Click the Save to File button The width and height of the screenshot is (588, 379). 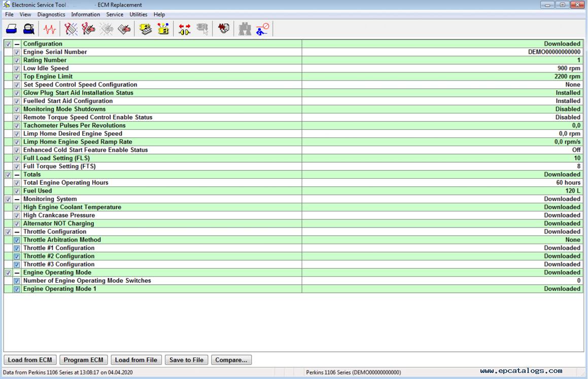pyautogui.click(x=186, y=360)
